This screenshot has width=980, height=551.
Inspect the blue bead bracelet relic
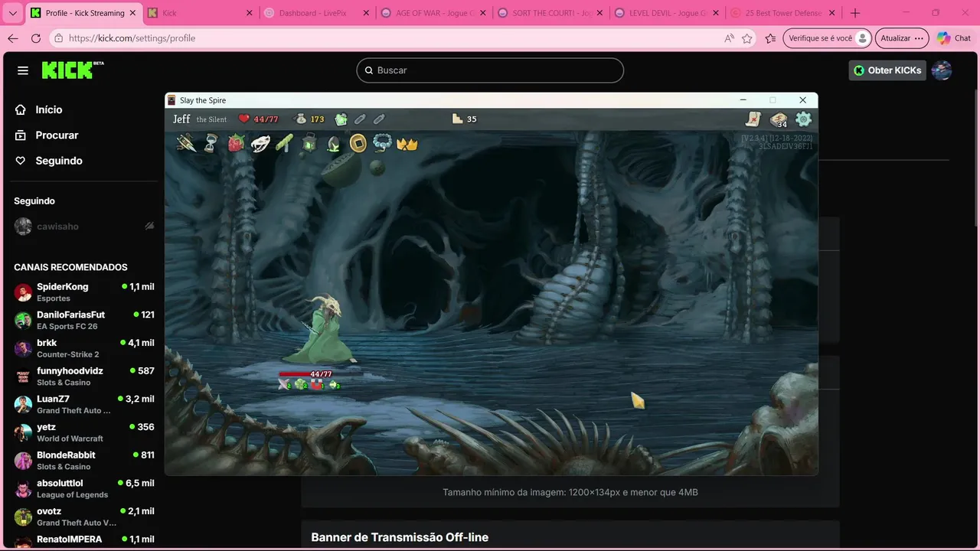tap(382, 143)
